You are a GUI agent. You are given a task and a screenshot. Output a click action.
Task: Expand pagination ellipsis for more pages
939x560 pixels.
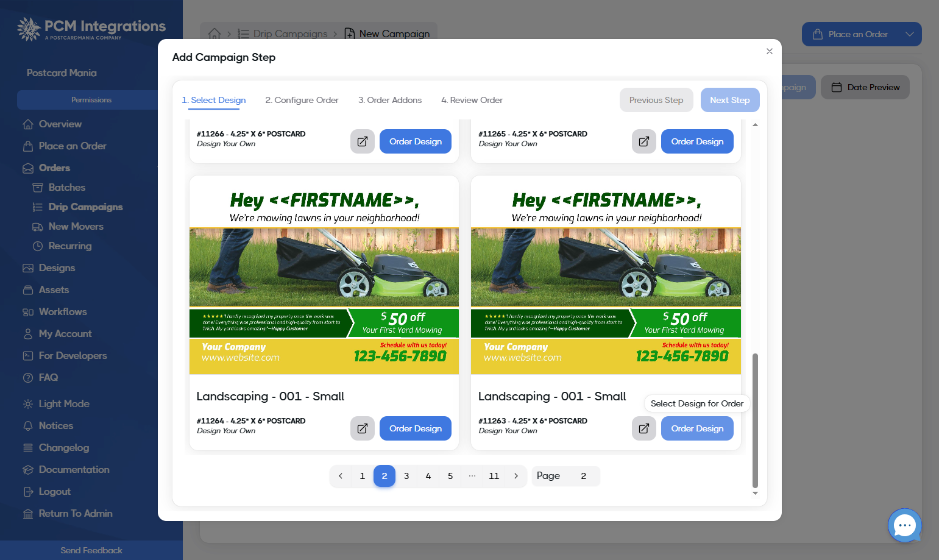point(472,476)
